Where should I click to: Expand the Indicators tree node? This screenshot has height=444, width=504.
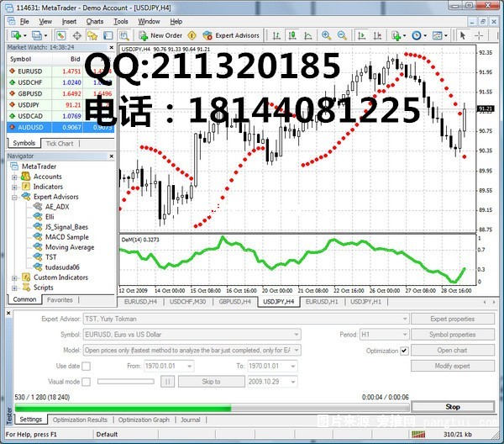tap(14, 187)
